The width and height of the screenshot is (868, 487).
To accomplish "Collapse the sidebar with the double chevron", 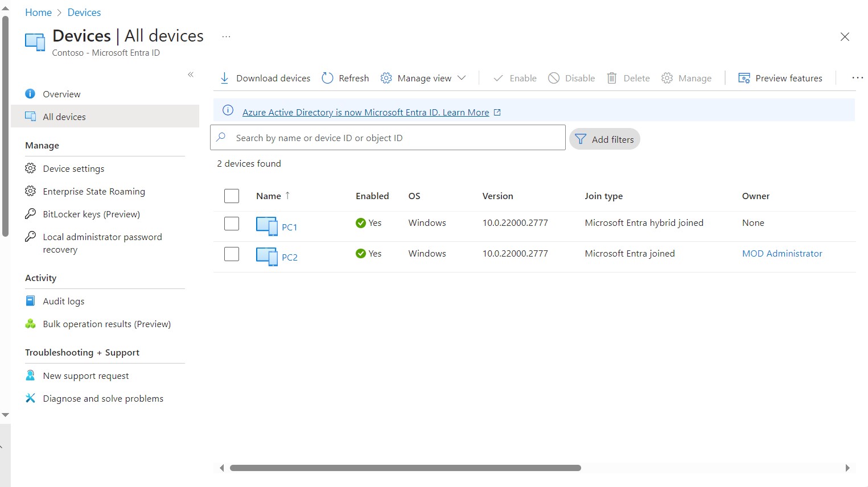I will click(x=191, y=75).
